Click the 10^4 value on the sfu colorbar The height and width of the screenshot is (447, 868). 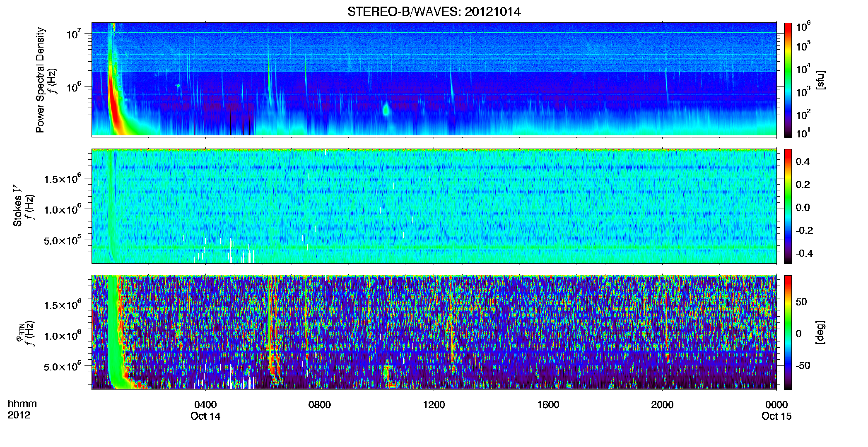[803, 69]
